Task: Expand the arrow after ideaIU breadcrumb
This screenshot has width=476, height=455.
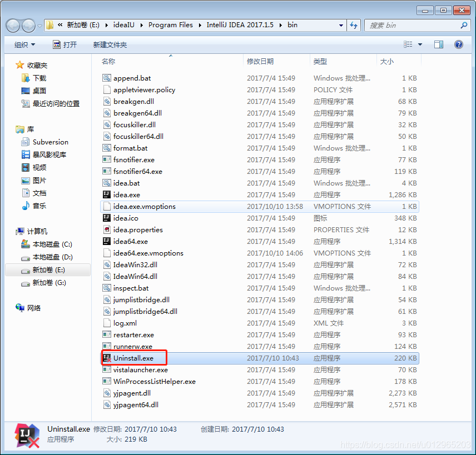Action: (141, 25)
